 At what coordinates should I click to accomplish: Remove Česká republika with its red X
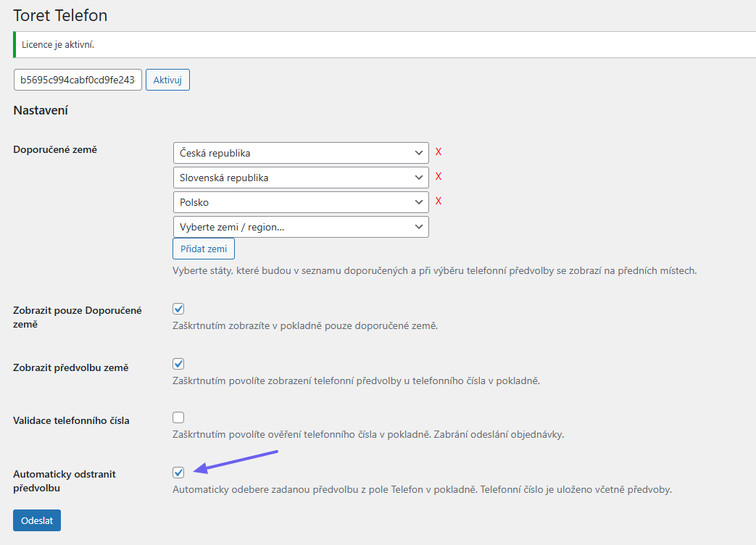[439, 152]
